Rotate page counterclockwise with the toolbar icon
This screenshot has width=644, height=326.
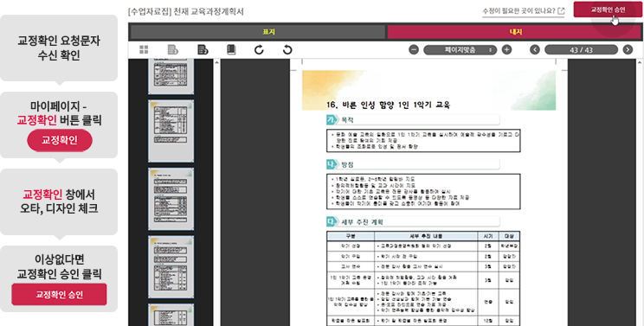(x=287, y=50)
